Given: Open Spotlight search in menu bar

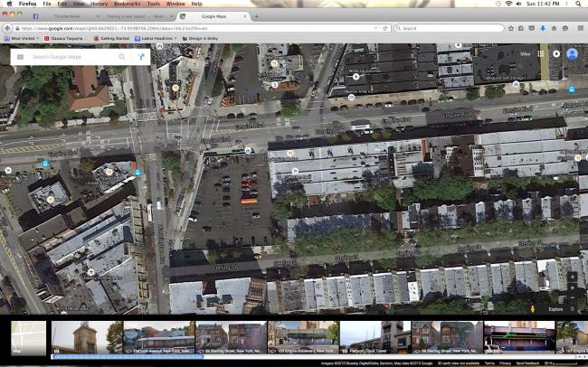Looking at the screenshot, I should click(578, 4).
